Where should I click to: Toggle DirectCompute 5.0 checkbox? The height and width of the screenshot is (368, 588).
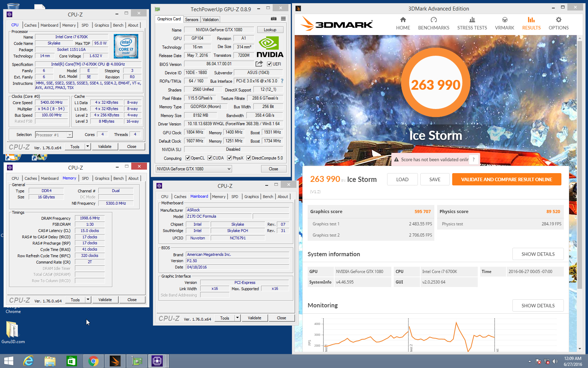pyautogui.click(x=248, y=158)
